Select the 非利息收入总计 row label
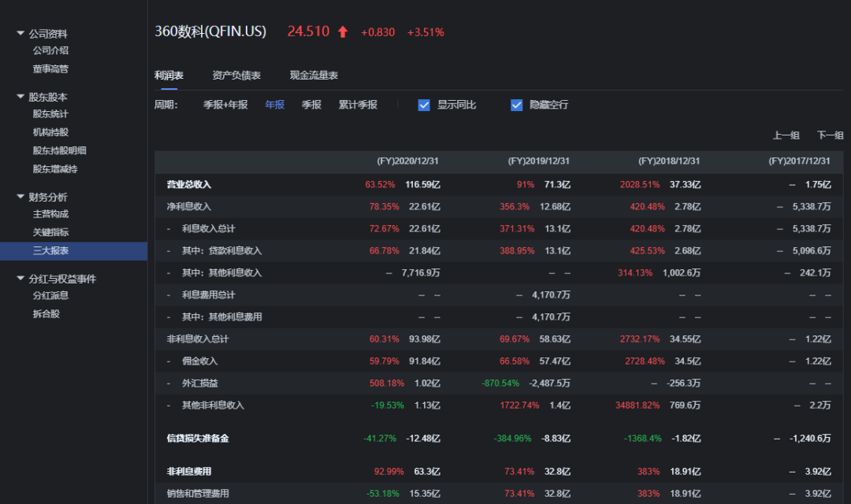This screenshot has height=504, width=851. [x=198, y=339]
